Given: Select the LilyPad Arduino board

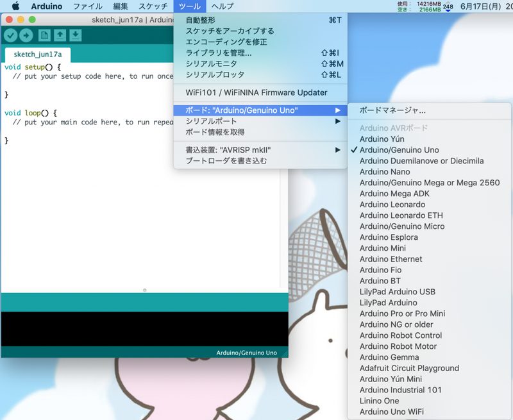Looking at the screenshot, I should (429, 303).
